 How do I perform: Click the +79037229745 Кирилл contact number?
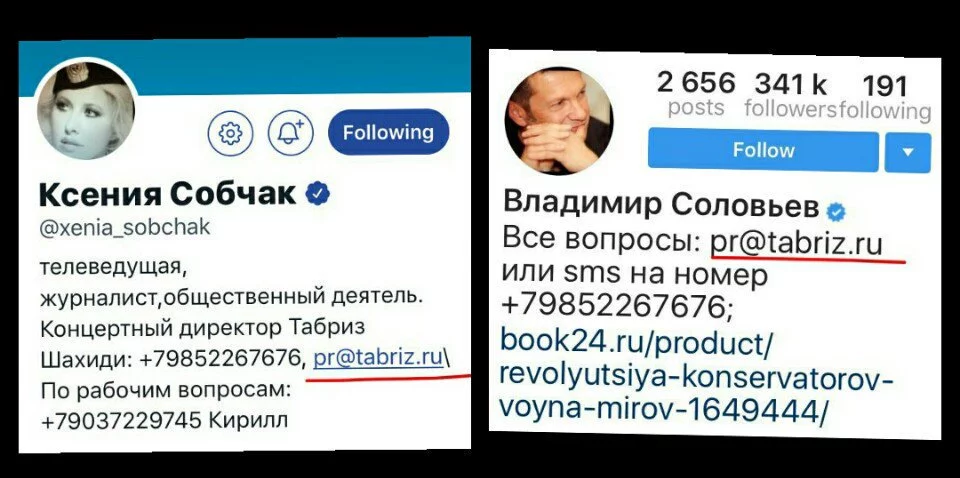coord(164,420)
